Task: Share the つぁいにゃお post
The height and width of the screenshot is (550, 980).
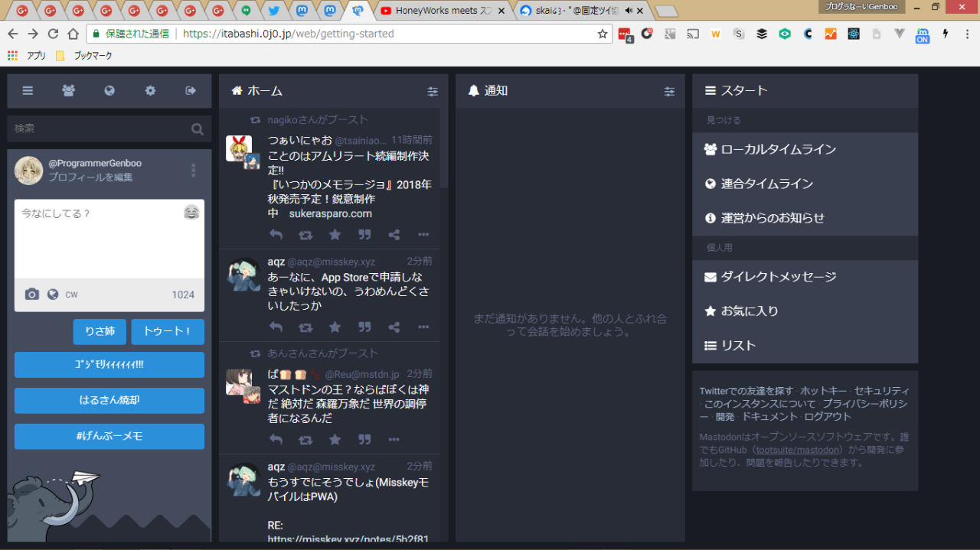Action: click(x=394, y=235)
